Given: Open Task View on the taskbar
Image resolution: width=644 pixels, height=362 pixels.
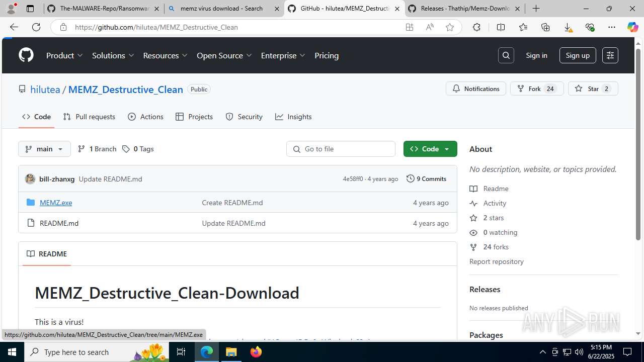Looking at the screenshot, I should 181,352.
